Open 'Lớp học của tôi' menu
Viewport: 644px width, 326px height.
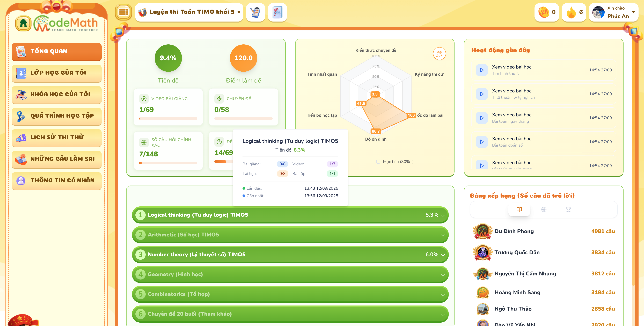(x=56, y=73)
